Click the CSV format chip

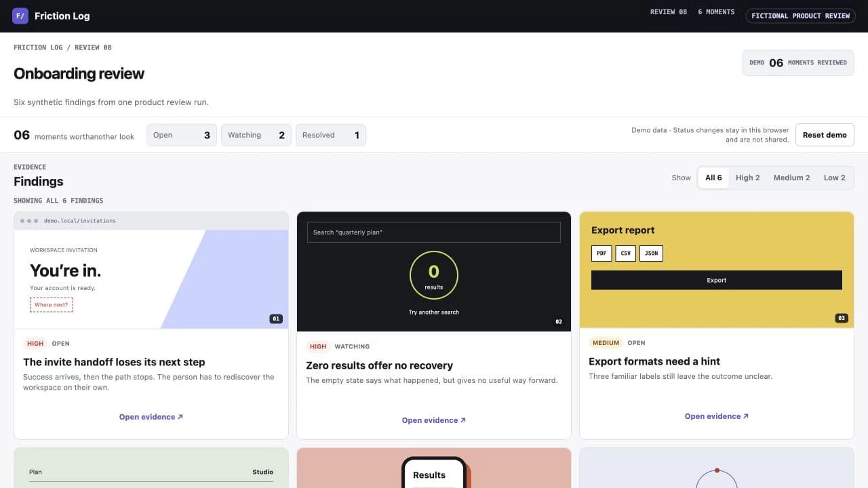(625, 253)
